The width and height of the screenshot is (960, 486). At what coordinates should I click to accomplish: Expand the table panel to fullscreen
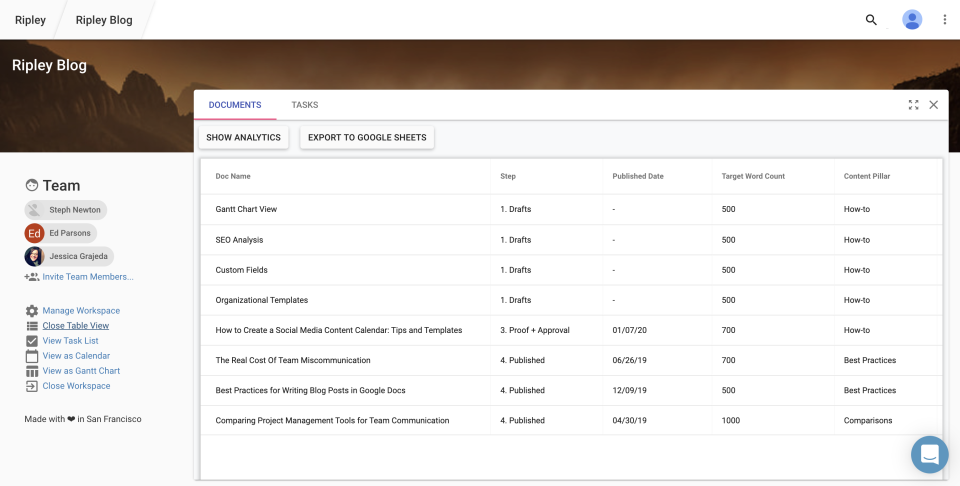pos(913,105)
